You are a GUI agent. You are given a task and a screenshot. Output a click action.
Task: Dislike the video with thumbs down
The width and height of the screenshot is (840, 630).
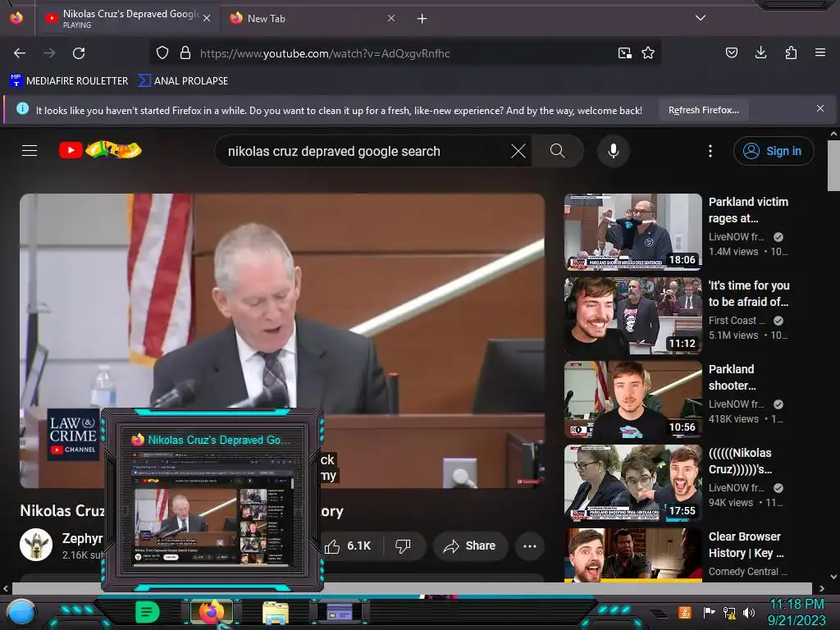403,546
